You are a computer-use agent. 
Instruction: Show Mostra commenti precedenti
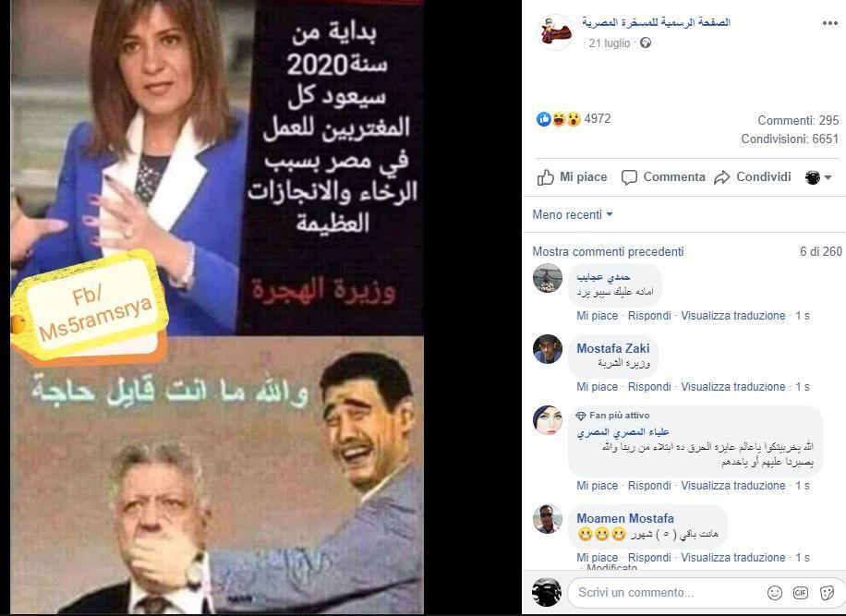coord(608,251)
